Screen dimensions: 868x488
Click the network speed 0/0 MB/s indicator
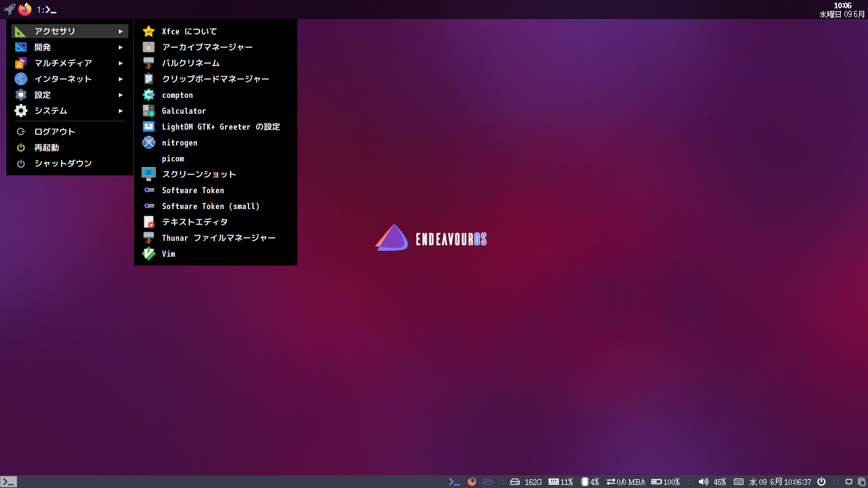pyautogui.click(x=626, y=482)
